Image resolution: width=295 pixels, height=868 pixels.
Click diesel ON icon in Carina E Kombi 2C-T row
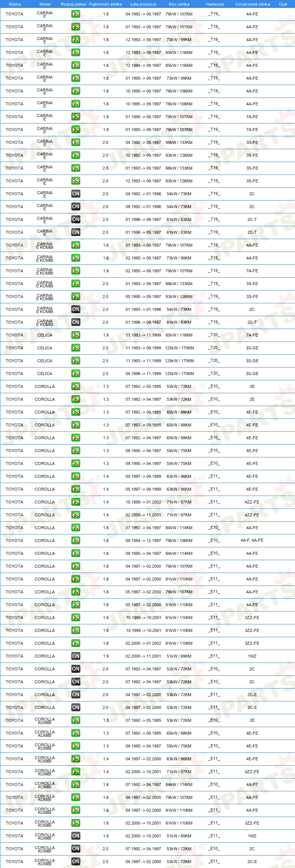(x=75, y=322)
